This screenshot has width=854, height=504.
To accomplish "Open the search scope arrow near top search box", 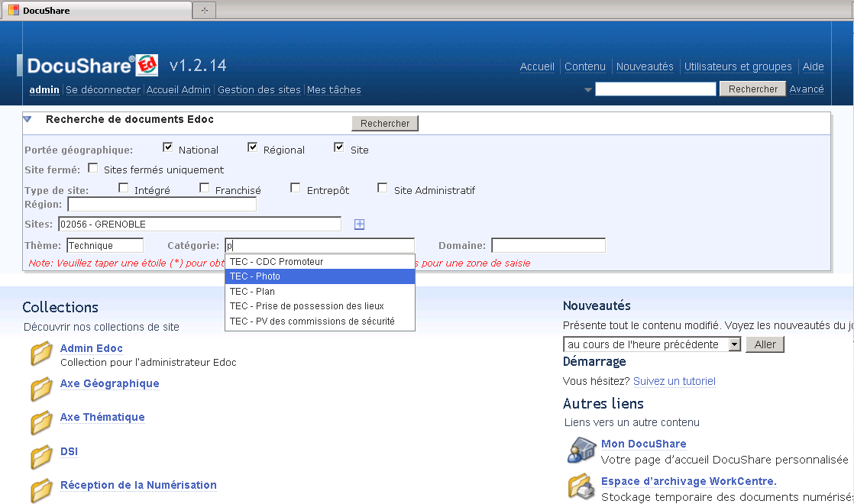I will pyautogui.click(x=588, y=90).
